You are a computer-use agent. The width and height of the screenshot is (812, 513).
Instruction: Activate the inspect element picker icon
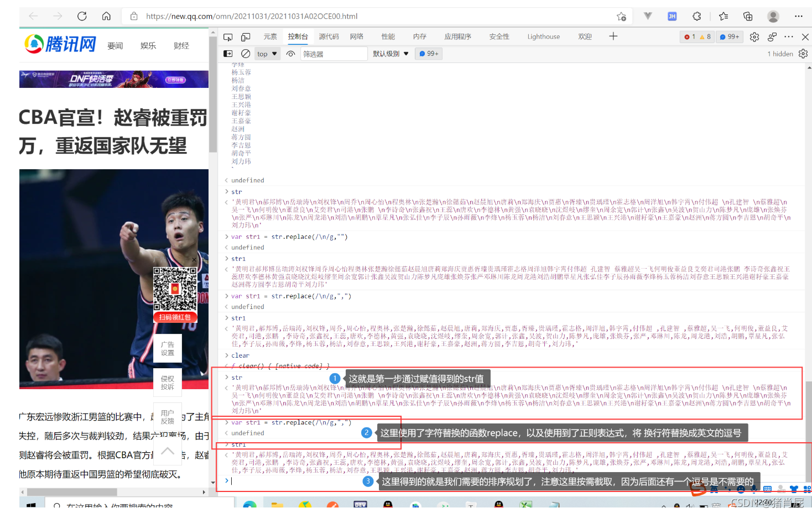click(x=228, y=37)
